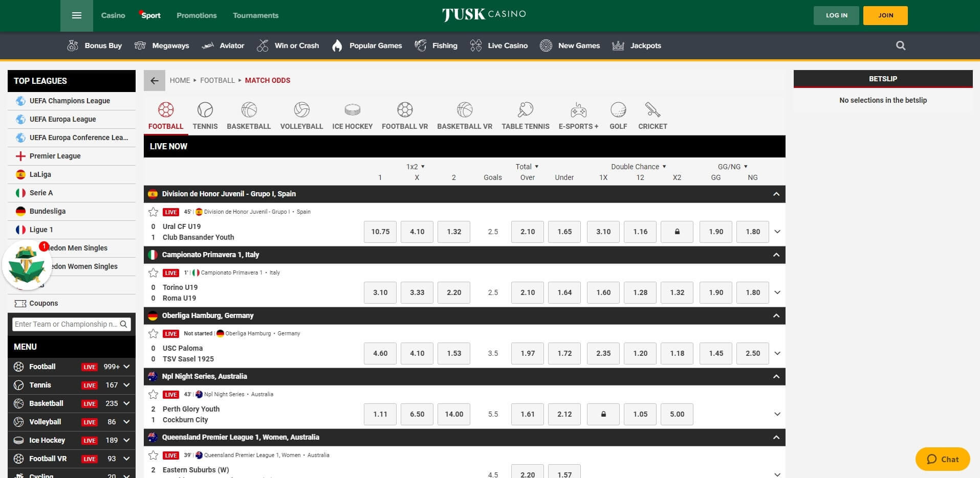Expand more markets for Ural CF U19
Image resolution: width=980 pixels, height=478 pixels.
(x=777, y=232)
